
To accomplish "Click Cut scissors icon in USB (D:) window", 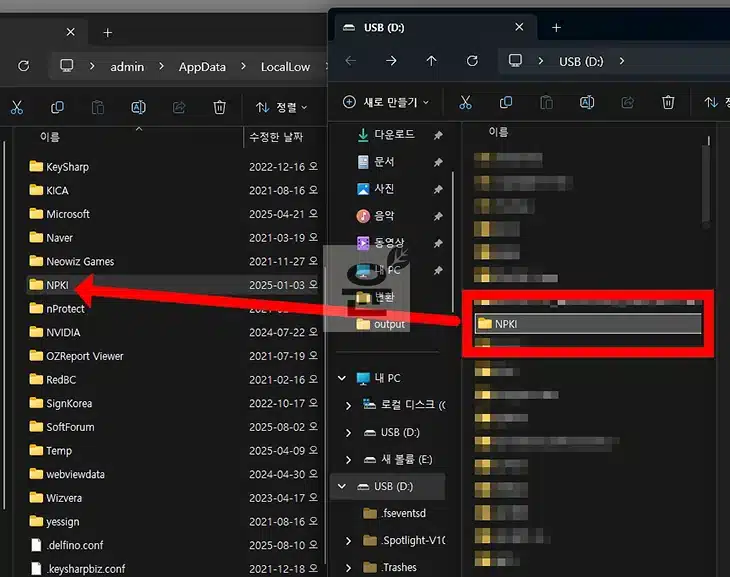I will pos(465,102).
